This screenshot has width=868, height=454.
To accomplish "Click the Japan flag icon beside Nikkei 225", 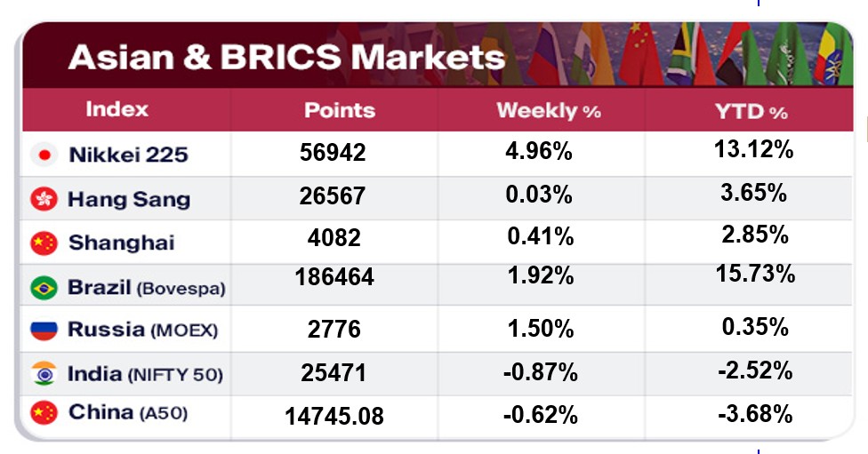I will click(44, 155).
